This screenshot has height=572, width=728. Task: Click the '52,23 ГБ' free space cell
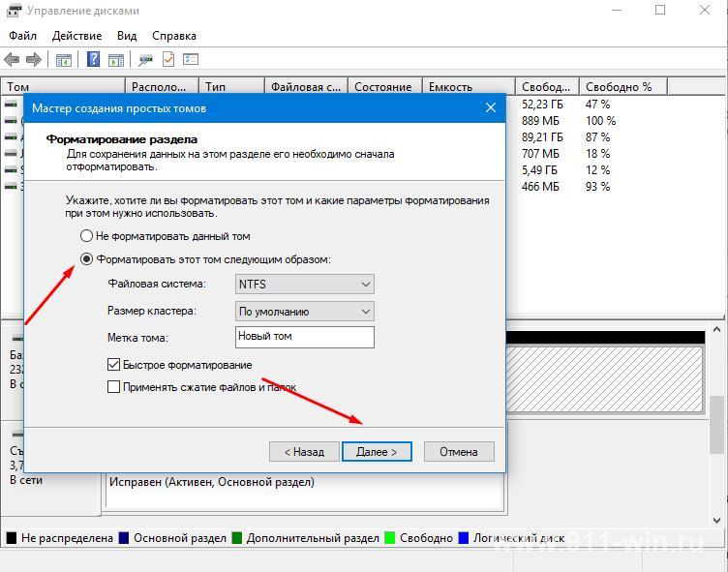542,105
